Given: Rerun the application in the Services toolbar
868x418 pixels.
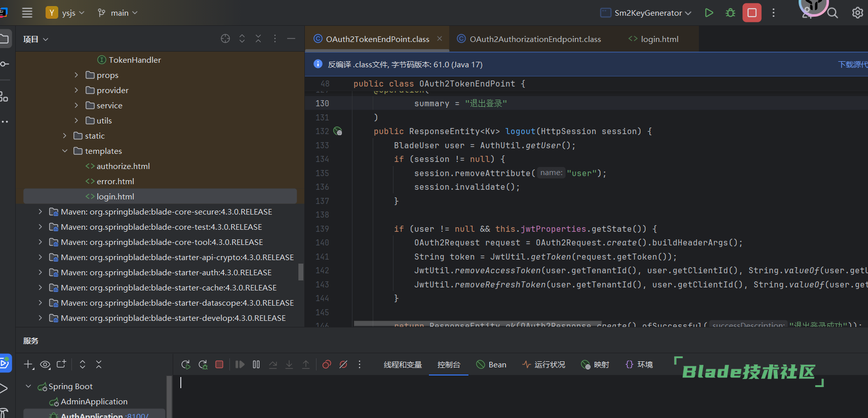Looking at the screenshot, I should click(186, 364).
